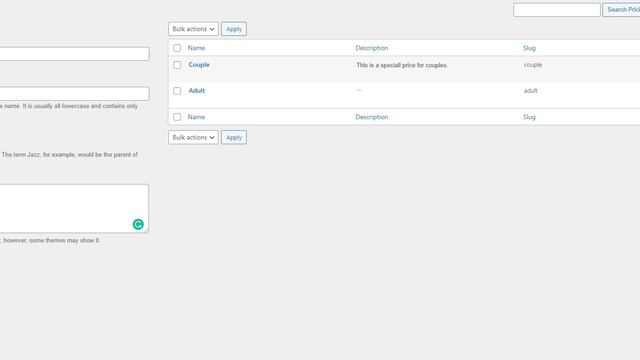Open the top Bulk actions dropdown
Image resolution: width=640 pixels, height=360 pixels.
pyautogui.click(x=193, y=29)
